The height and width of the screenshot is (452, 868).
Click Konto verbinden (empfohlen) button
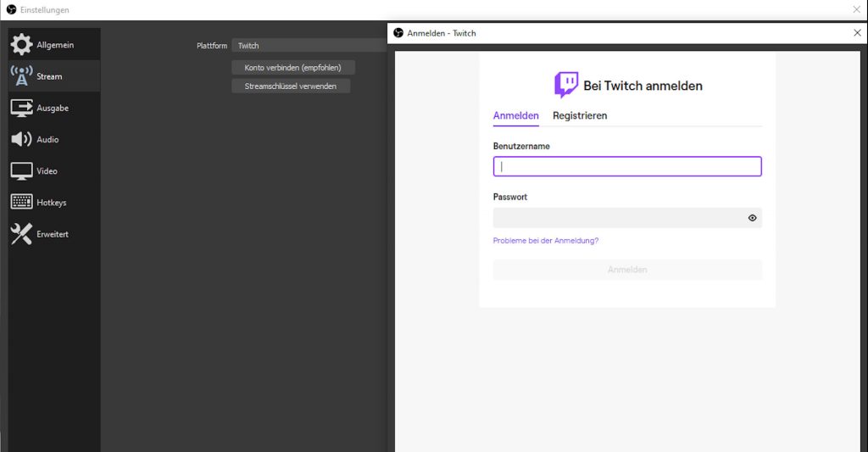[292, 68]
